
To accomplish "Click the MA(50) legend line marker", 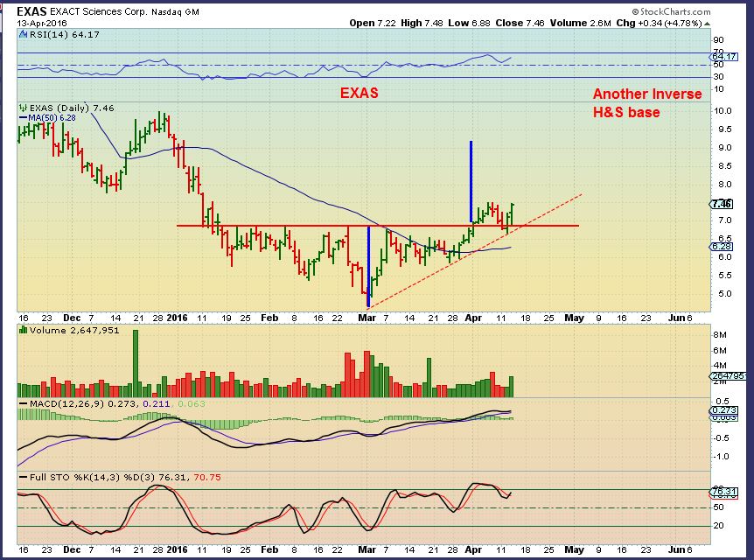I will (x=23, y=117).
